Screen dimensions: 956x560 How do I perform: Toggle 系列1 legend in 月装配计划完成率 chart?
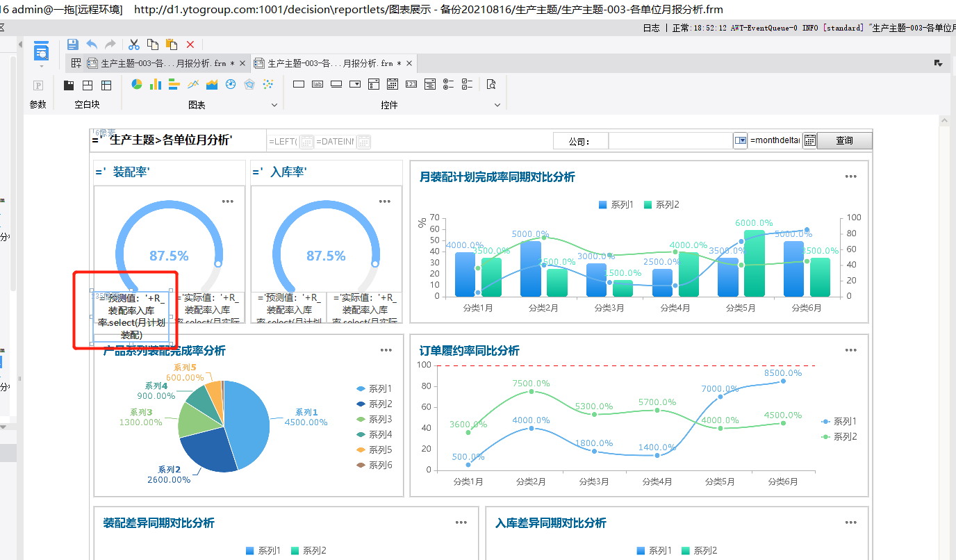pos(616,205)
